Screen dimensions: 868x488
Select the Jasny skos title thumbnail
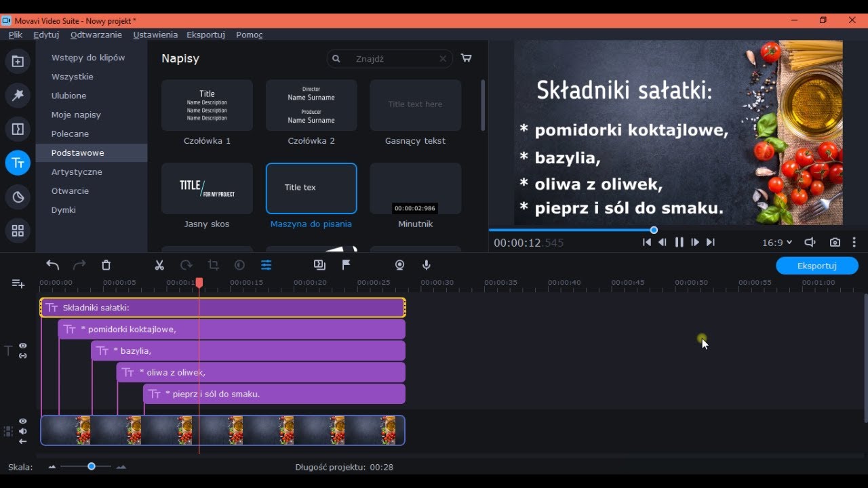tap(207, 188)
